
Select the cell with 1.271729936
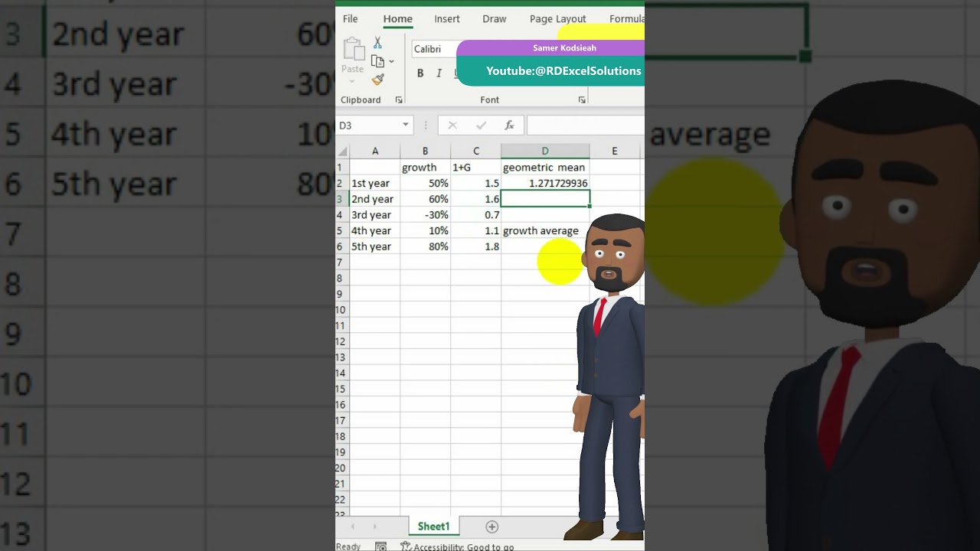(545, 184)
